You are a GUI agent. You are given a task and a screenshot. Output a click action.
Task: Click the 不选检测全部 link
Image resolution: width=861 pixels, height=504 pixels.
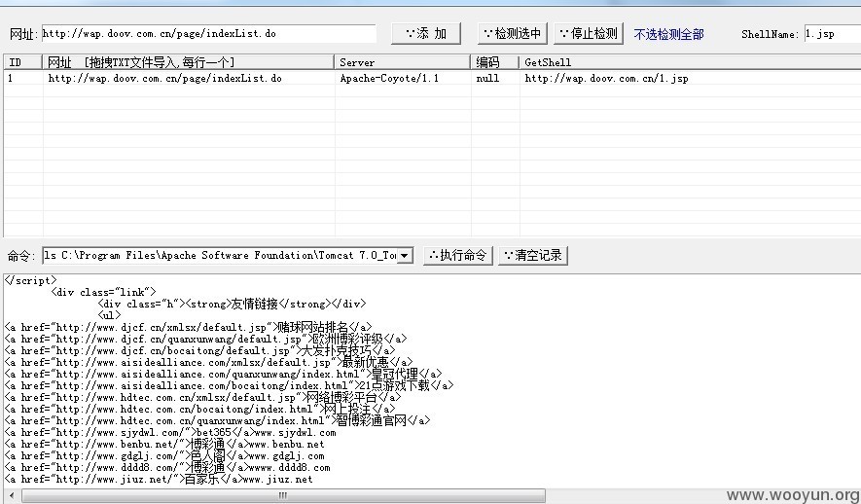click(x=668, y=34)
